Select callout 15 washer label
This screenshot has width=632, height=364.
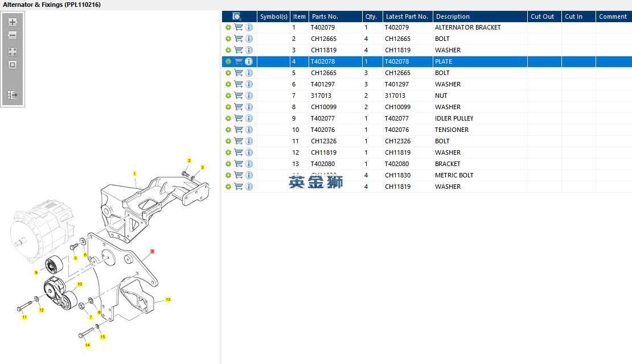(x=103, y=337)
